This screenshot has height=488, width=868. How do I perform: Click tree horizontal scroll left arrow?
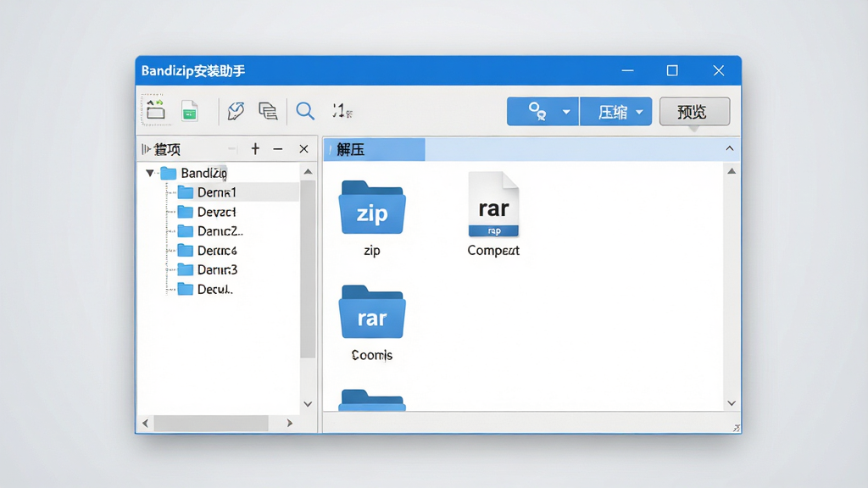146,424
